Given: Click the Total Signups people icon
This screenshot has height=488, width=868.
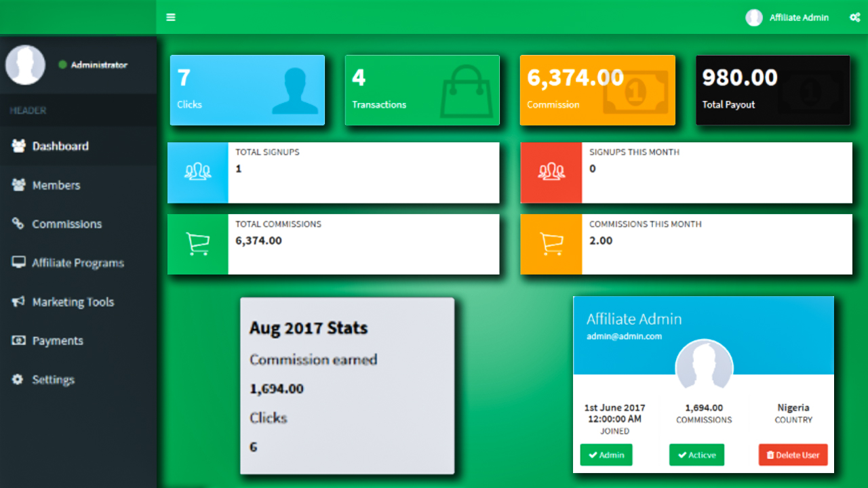Looking at the screenshot, I should 197,172.
